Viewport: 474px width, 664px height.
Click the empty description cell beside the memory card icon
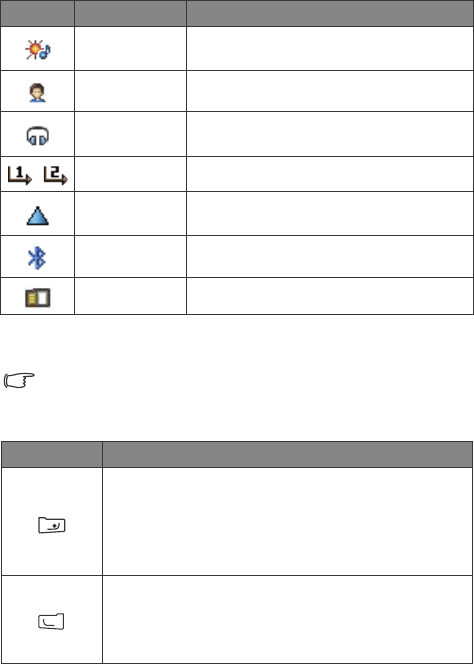pos(330,296)
